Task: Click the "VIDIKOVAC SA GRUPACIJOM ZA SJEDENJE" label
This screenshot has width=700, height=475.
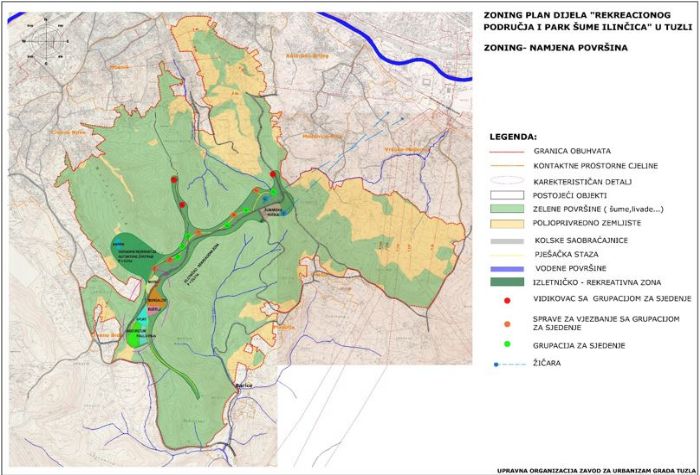Action: click(612, 299)
